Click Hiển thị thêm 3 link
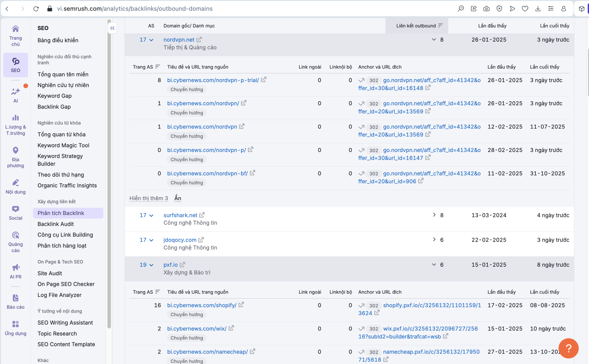This screenshot has height=364, width=589. click(x=148, y=198)
